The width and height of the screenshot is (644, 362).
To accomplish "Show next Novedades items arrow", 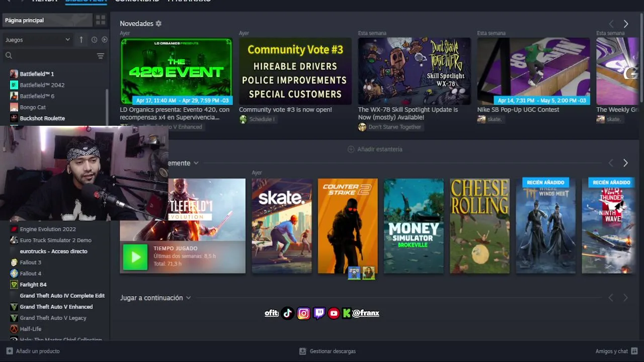I will pyautogui.click(x=626, y=24).
